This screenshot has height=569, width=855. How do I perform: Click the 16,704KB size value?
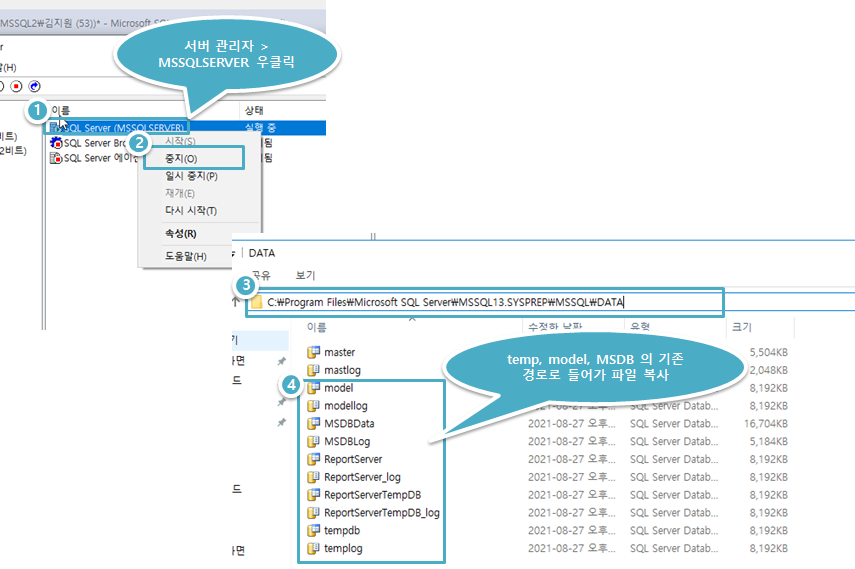click(x=766, y=424)
